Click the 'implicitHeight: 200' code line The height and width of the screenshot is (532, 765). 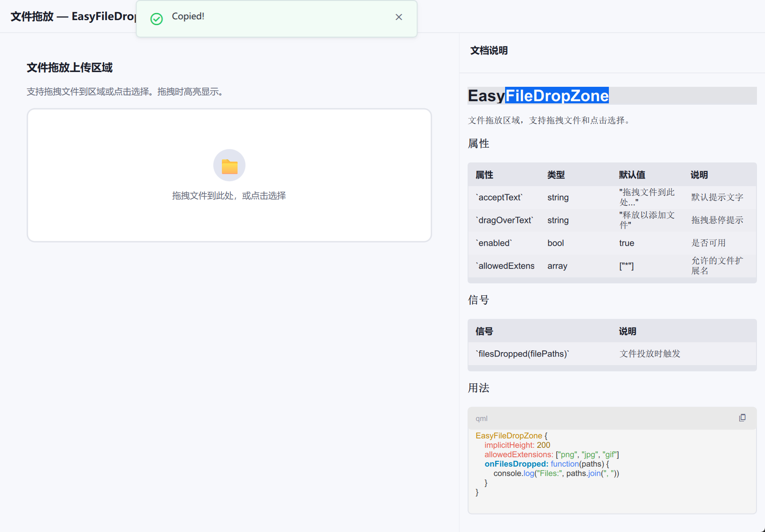point(517,445)
